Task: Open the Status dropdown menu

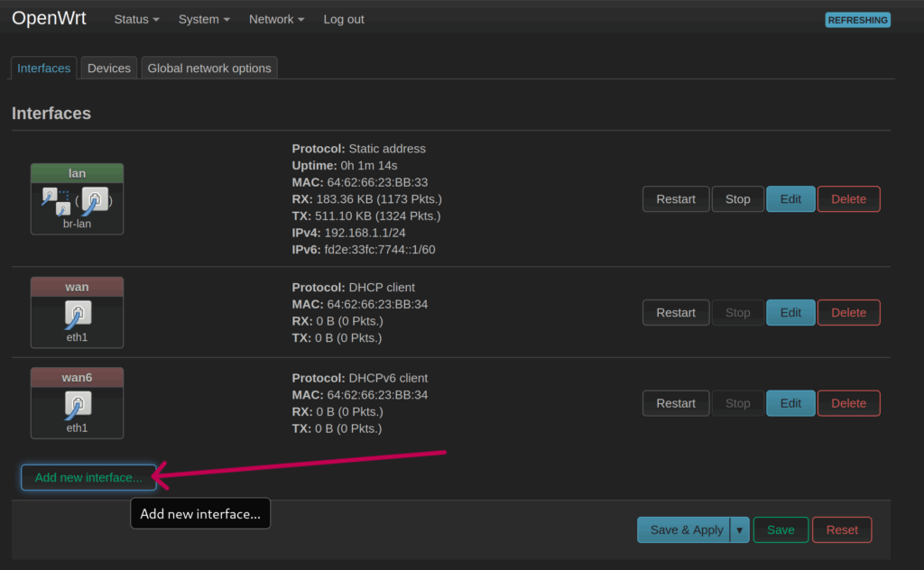Action: (x=136, y=19)
